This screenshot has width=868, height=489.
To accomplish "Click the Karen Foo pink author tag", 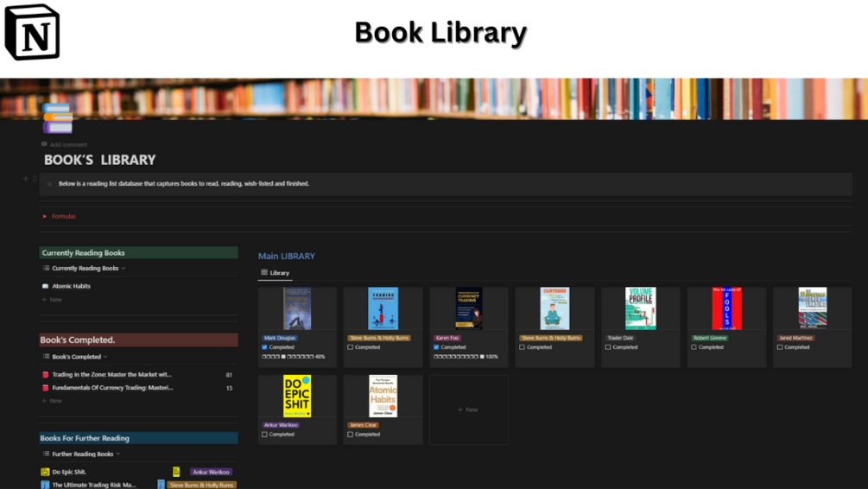I will [x=447, y=338].
